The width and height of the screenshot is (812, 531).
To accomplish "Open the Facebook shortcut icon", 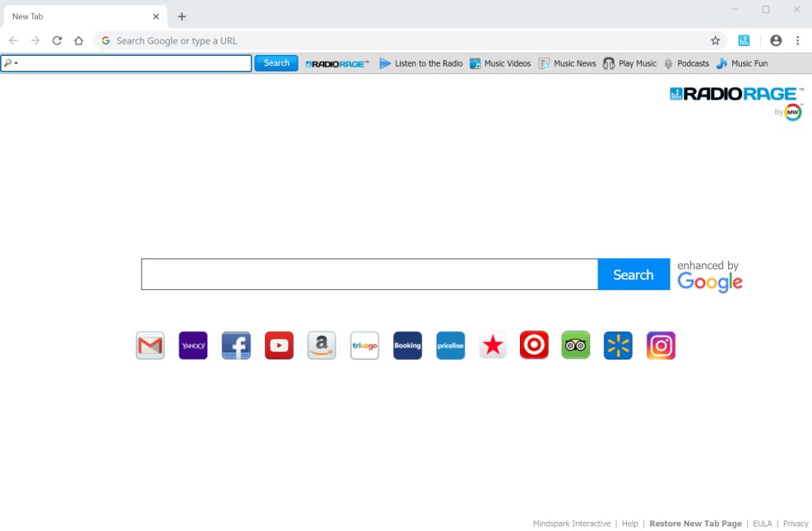I will pos(236,345).
